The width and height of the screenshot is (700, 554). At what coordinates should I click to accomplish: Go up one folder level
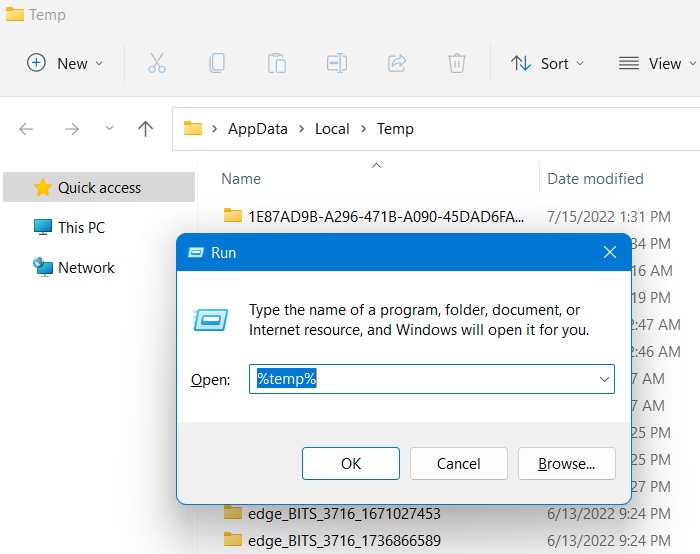click(145, 129)
